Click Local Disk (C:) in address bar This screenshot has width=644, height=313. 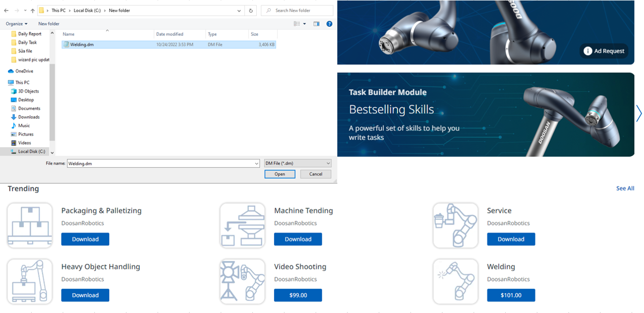(87, 10)
